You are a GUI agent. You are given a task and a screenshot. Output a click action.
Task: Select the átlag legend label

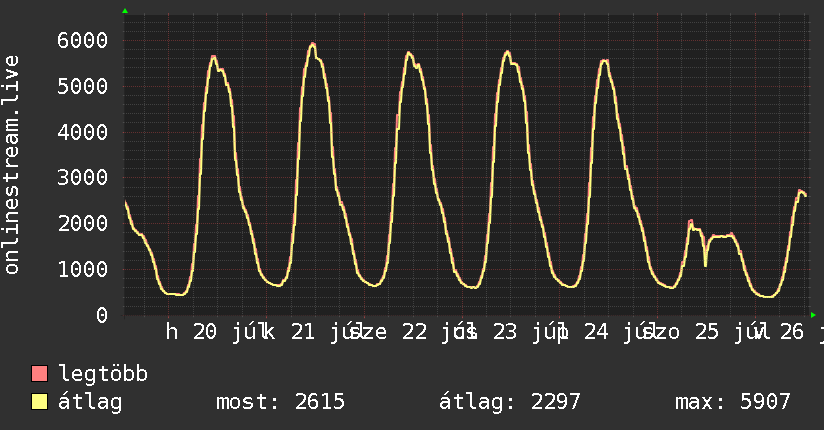(90, 402)
